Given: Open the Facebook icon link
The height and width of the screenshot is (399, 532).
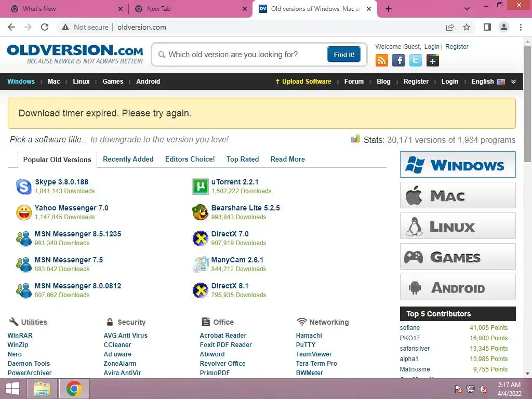Looking at the screenshot, I should (398, 60).
